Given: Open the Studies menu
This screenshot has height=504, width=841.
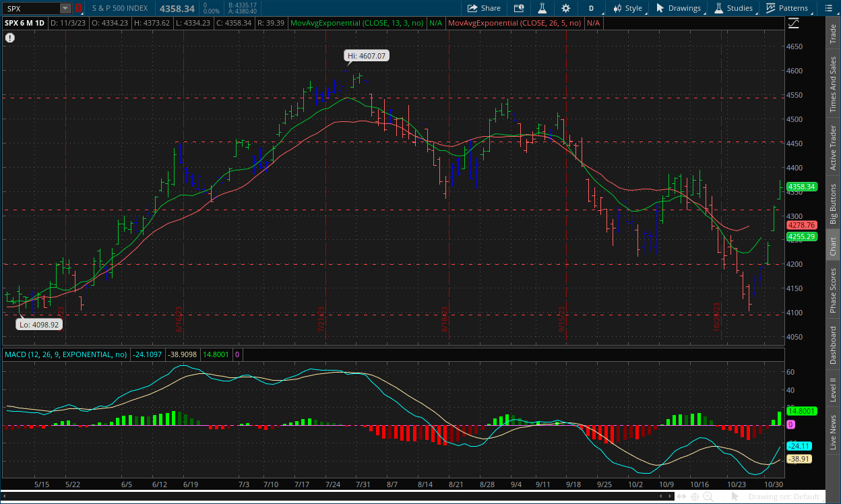Looking at the screenshot, I should [x=733, y=8].
